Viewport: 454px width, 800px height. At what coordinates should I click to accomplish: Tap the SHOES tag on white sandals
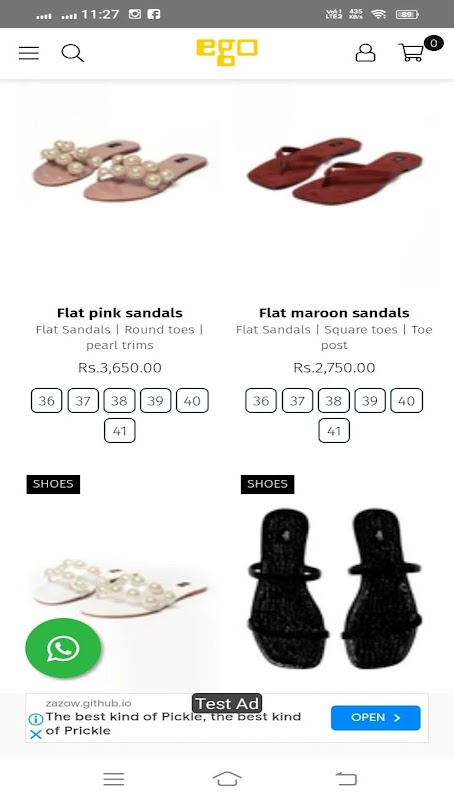(53, 484)
